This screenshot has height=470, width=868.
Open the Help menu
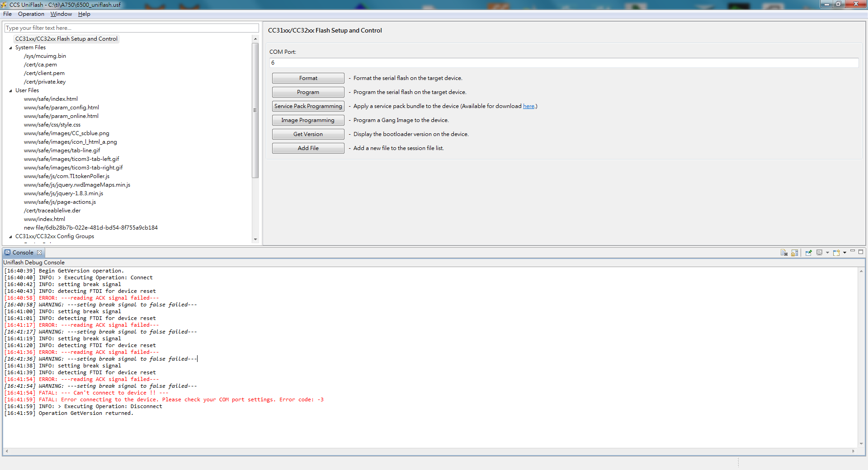click(84, 14)
